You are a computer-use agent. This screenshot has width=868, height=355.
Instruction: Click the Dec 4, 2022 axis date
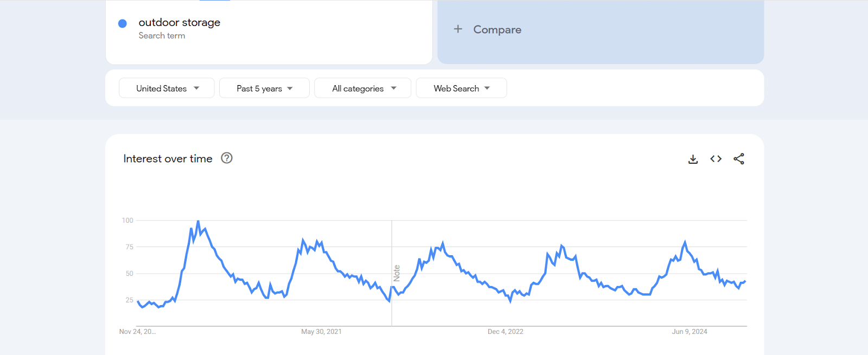coord(505,332)
